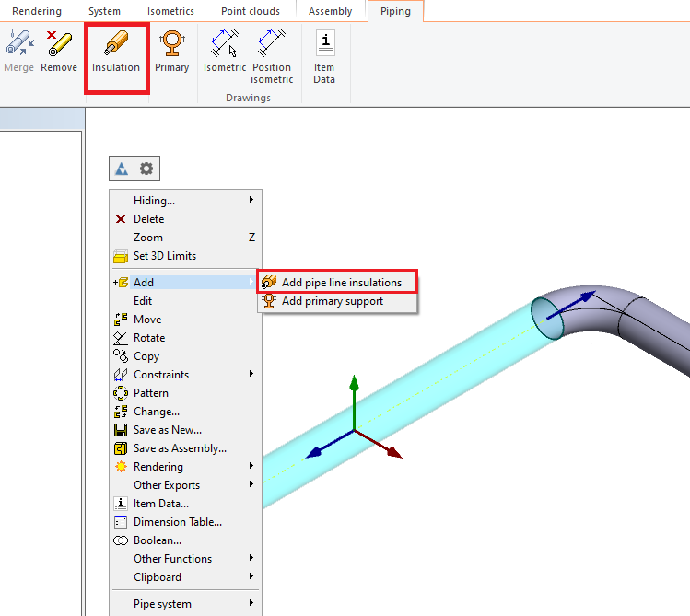Click the gear settings icon above menu
The height and width of the screenshot is (616, 690).
click(146, 169)
